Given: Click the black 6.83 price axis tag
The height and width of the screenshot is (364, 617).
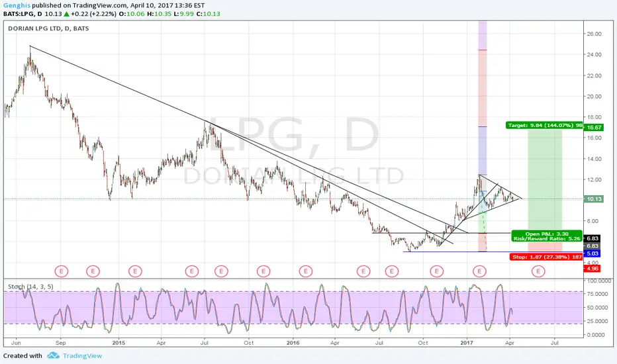Looking at the screenshot, I should (x=593, y=238).
